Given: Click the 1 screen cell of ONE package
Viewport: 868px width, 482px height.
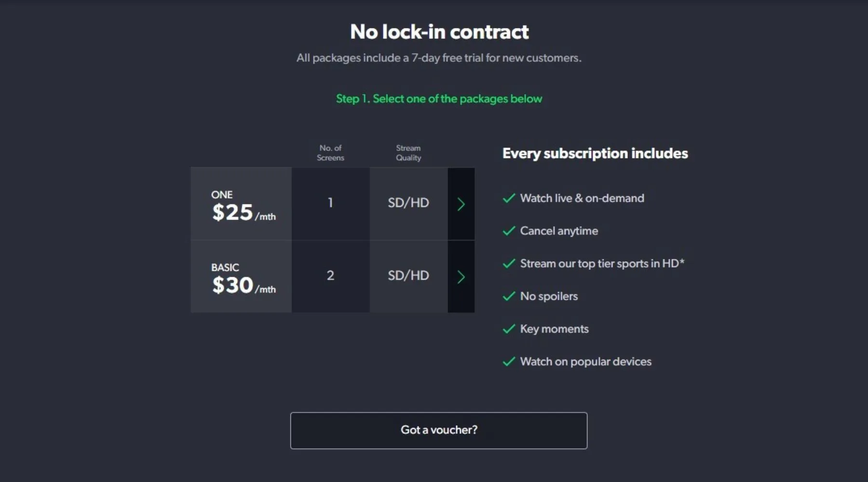Looking at the screenshot, I should click(330, 203).
